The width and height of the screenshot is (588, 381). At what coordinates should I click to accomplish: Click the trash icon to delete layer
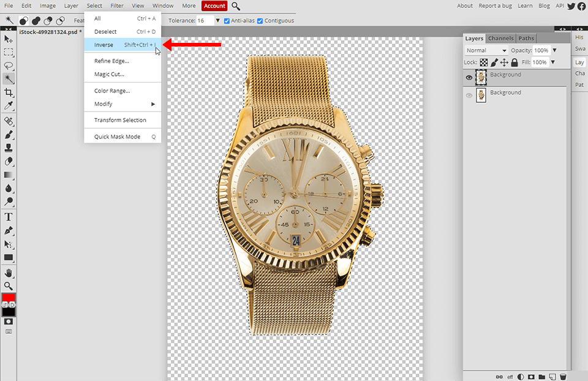[562, 376]
